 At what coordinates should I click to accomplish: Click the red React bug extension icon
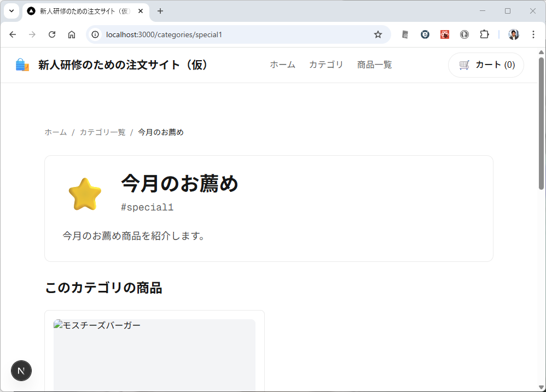pos(445,34)
